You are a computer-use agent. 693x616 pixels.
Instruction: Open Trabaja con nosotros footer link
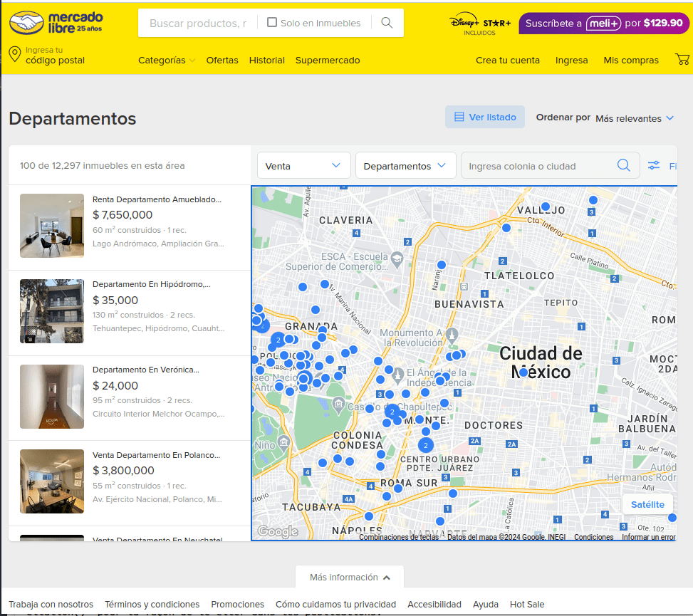(x=51, y=604)
